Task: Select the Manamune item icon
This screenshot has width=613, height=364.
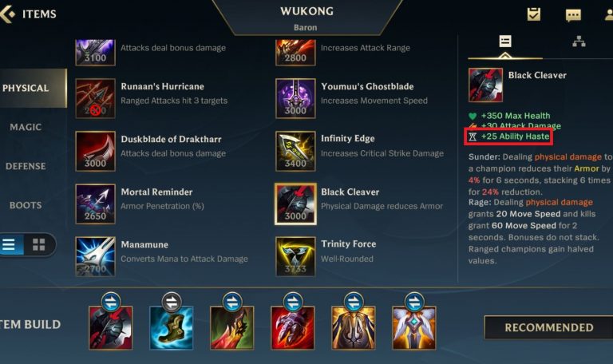Action: pos(96,256)
